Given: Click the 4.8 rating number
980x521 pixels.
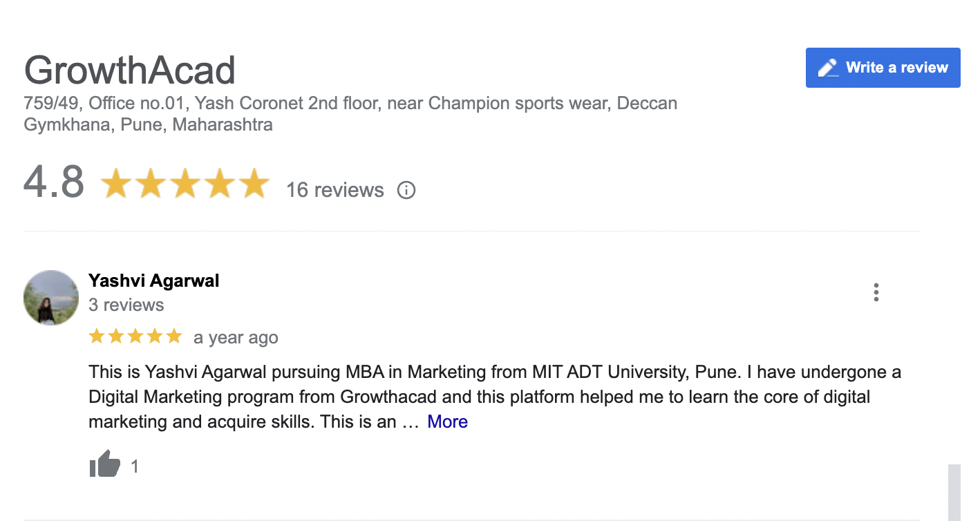Looking at the screenshot, I should tap(54, 182).
